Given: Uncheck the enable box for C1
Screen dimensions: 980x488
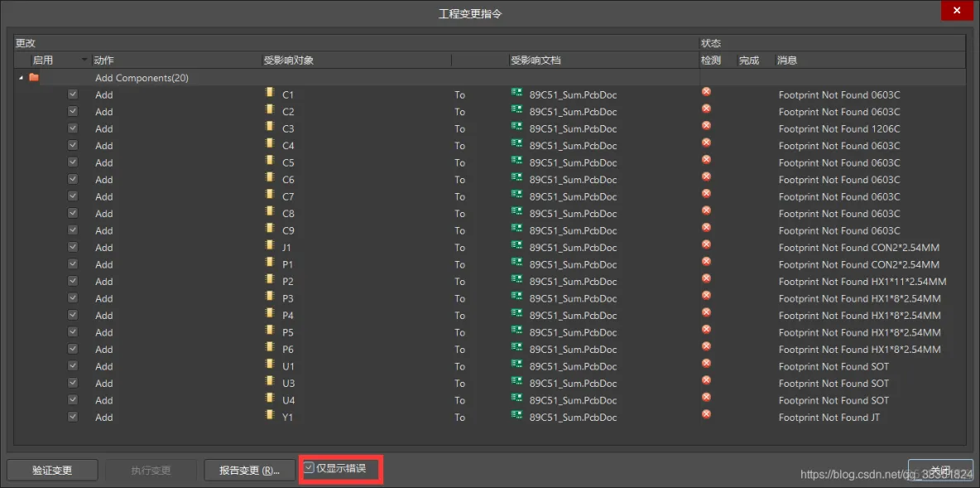Looking at the screenshot, I should pos(73,94).
